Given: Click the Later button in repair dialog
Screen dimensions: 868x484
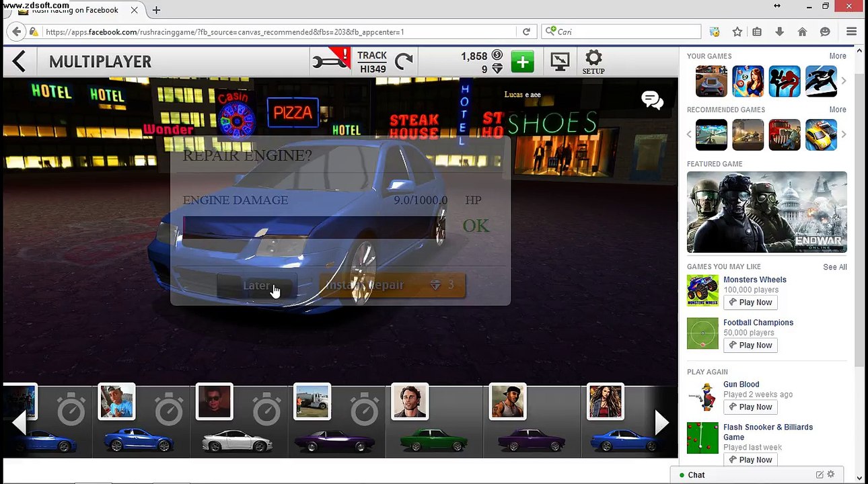Looking at the screenshot, I should [x=256, y=286].
